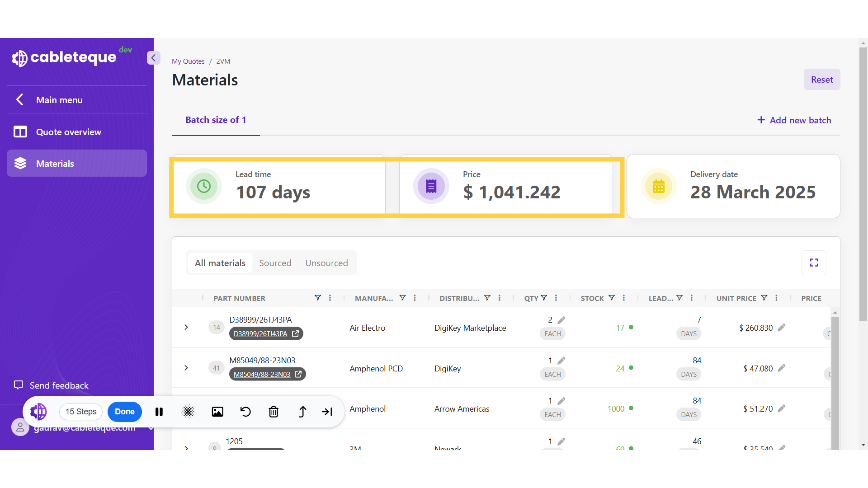Click the Reset button
The height and width of the screenshot is (488, 868).
pos(821,80)
